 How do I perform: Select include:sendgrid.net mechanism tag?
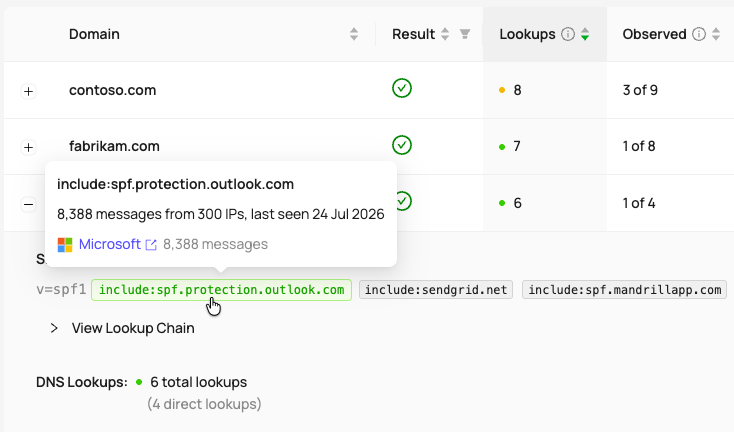436,290
